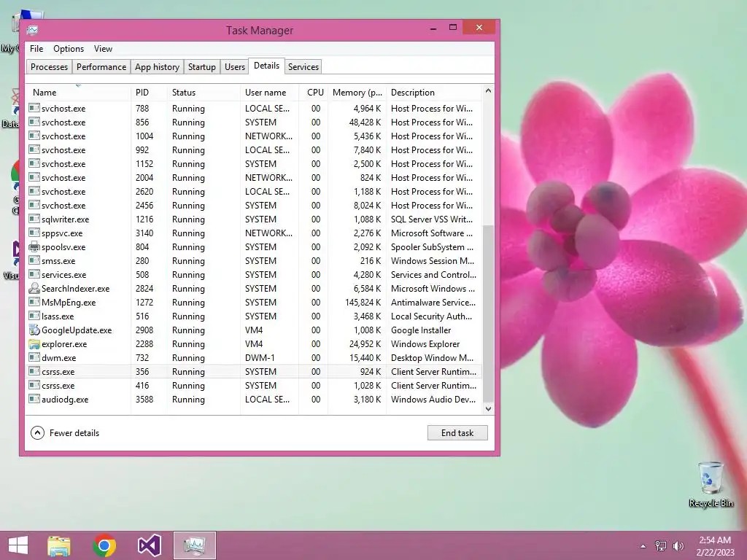
Task: Select the svchost.exe row with PID 788
Action: [x=255, y=109]
